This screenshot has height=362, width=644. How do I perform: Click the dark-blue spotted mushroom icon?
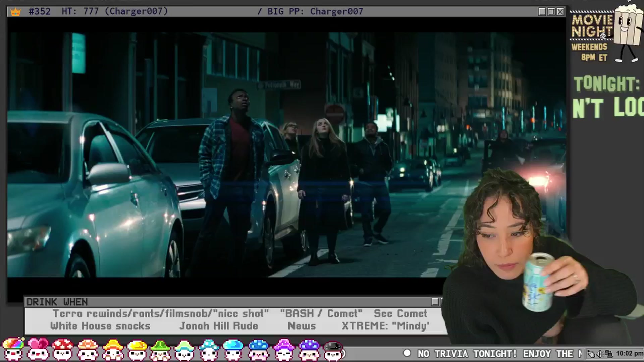259,349
